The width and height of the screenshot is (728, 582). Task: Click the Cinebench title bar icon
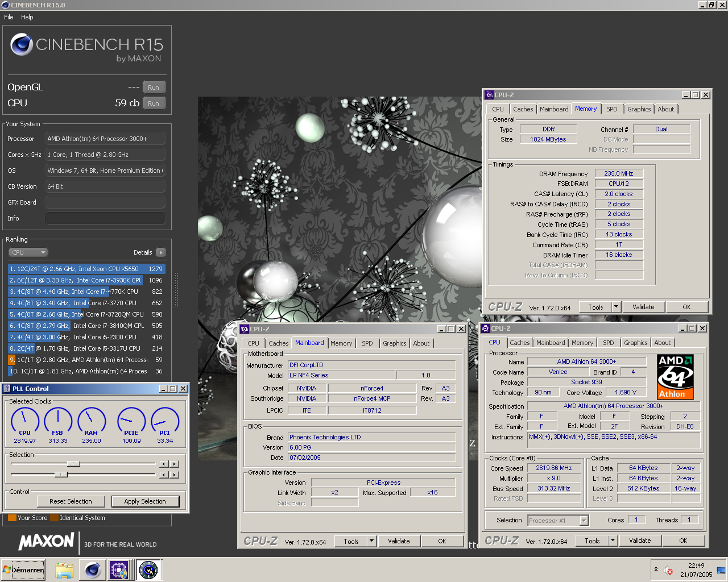(x=6, y=5)
